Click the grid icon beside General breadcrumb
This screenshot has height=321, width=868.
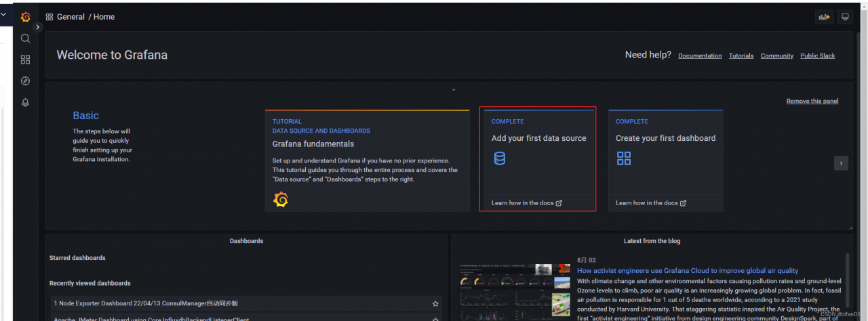click(x=50, y=17)
